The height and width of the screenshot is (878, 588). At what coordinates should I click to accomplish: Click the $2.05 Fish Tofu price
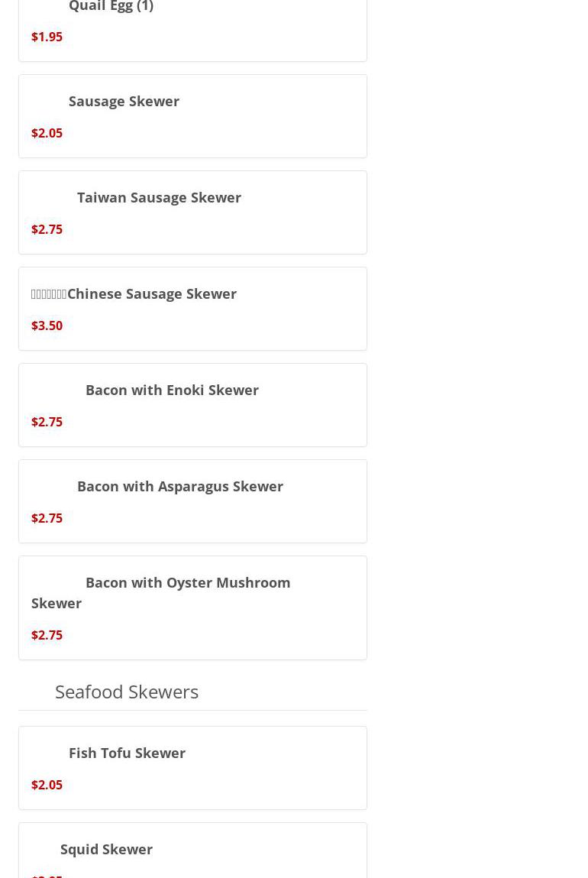click(47, 785)
